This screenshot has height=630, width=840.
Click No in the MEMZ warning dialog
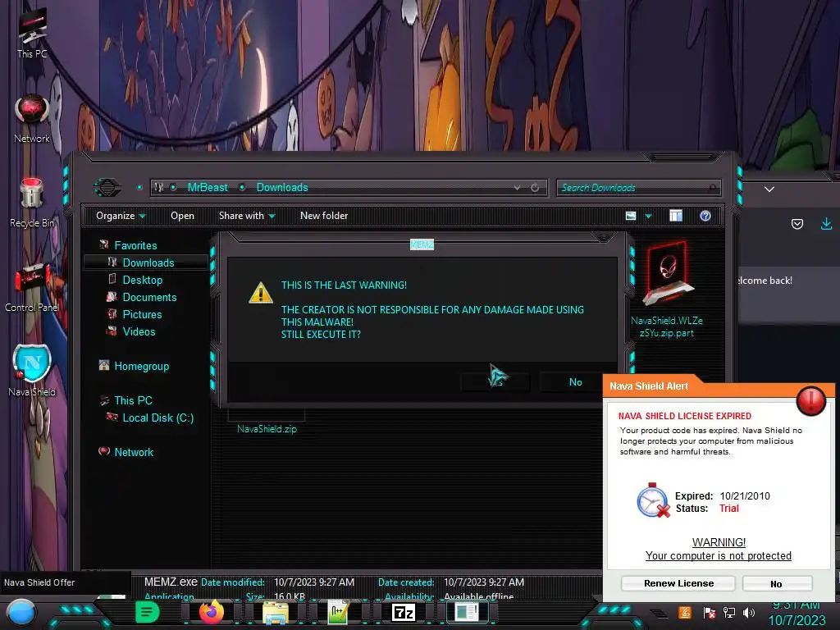point(575,382)
